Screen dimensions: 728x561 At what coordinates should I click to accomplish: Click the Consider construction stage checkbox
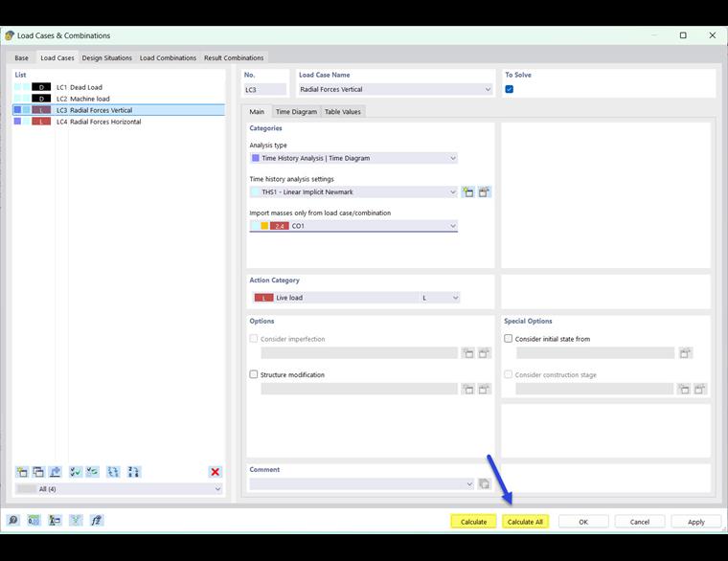pos(509,374)
